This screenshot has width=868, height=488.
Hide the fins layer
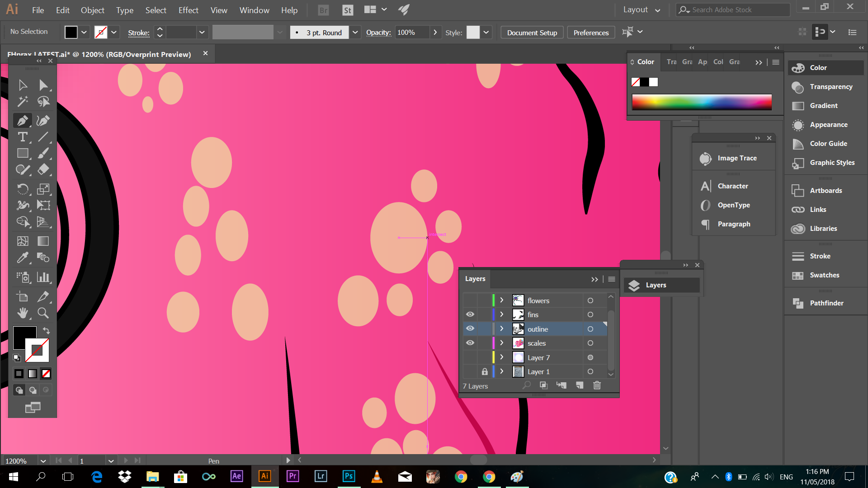pyautogui.click(x=470, y=314)
